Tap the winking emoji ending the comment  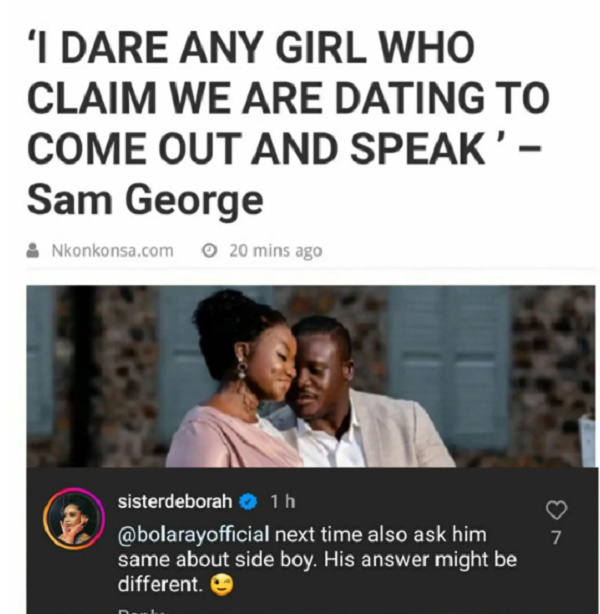point(222,585)
